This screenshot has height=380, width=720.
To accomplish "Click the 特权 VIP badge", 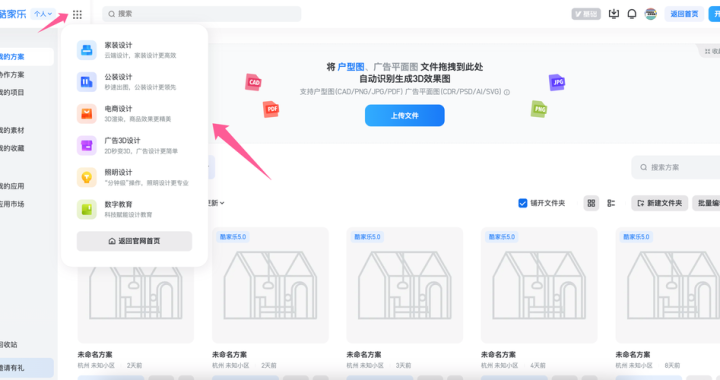I will pyautogui.click(x=586, y=14).
